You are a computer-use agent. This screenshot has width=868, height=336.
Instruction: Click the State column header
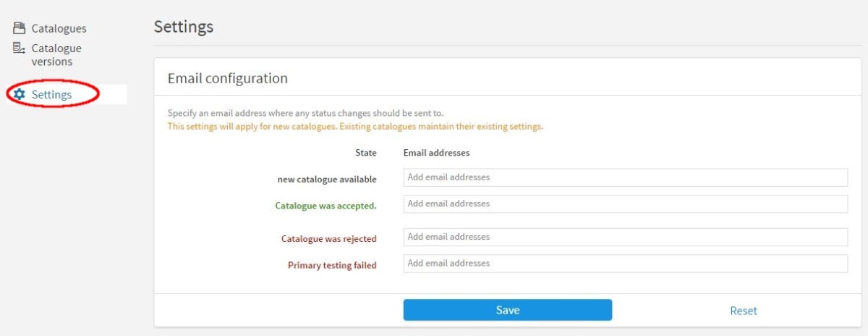click(366, 153)
